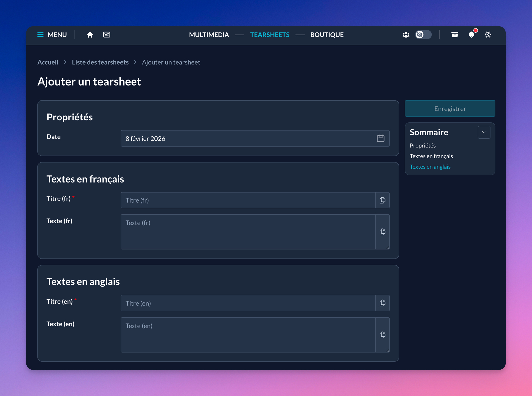Open the archive box icon

point(455,35)
